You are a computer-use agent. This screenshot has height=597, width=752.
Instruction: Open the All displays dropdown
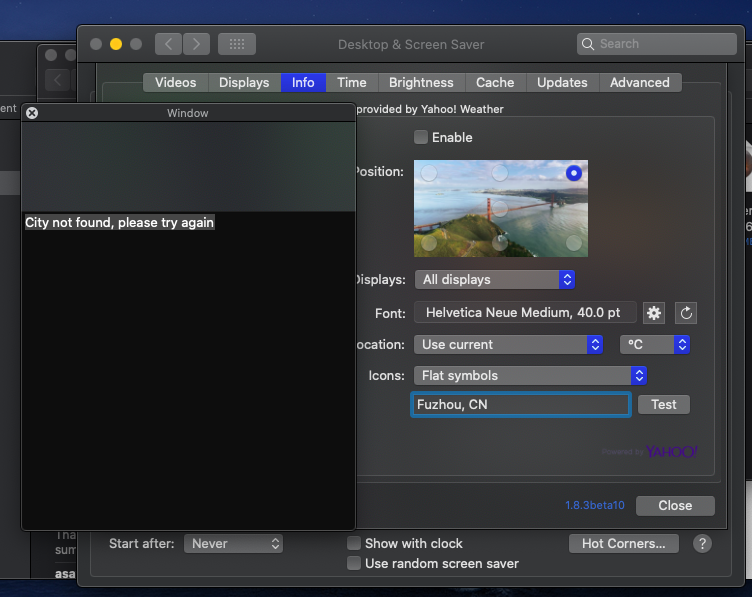coord(494,280)
